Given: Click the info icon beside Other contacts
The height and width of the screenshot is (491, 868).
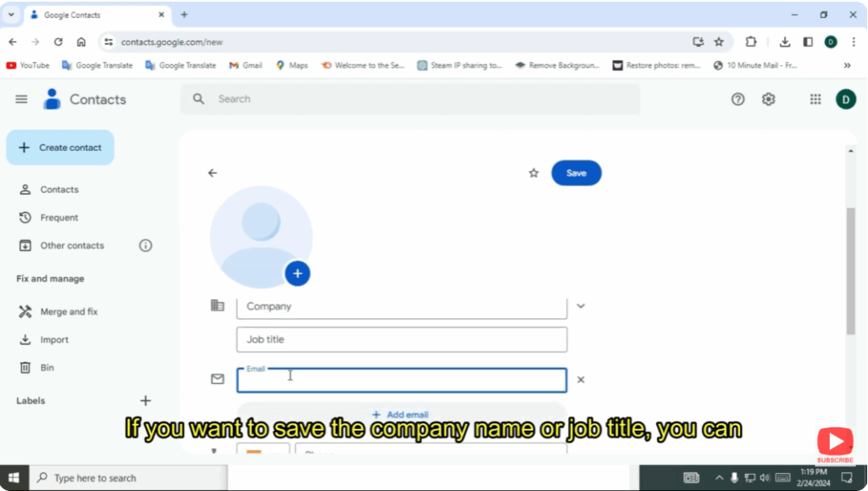Looking at the screenshot, I should (x=146, y=246).
